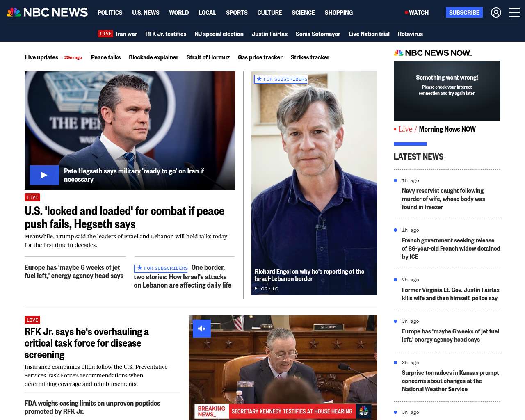The width and height of the screenshot is (525, 420).
Task: Play the Pete Hegseth video
Action: (44, 175)
